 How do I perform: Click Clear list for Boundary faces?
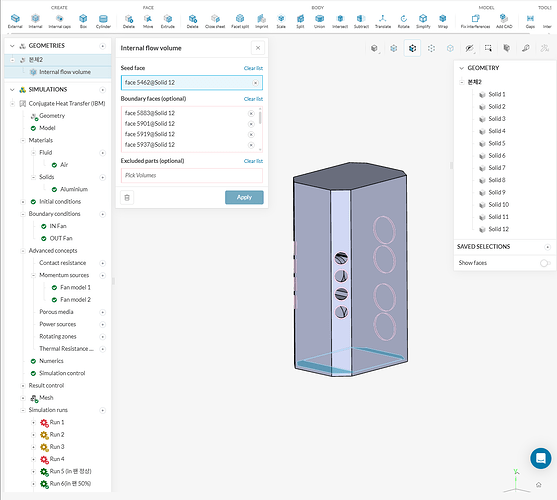click(253, 99)
